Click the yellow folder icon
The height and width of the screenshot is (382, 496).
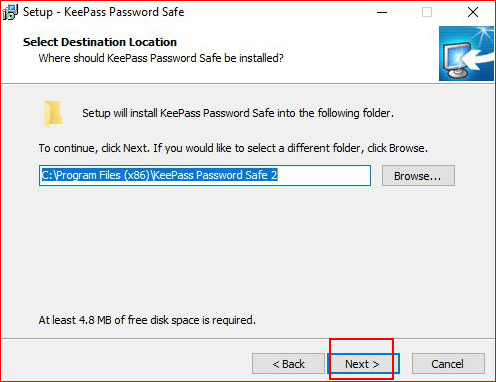[53, 113]
